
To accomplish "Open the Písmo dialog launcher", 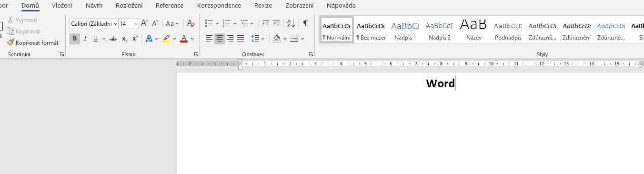I will 196,55.
